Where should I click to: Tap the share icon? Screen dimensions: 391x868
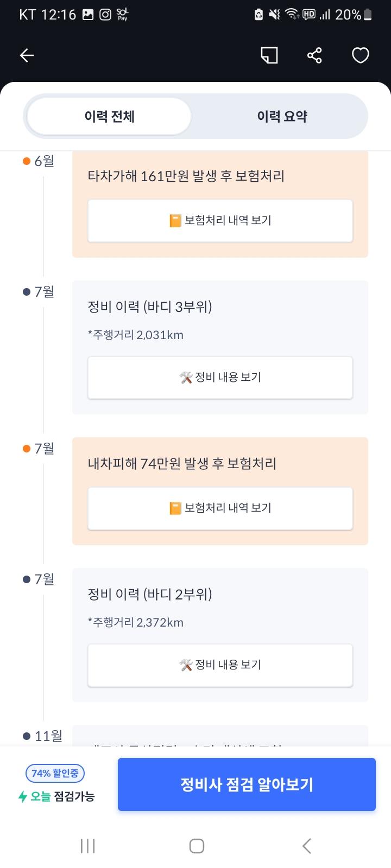pos(314,55)
